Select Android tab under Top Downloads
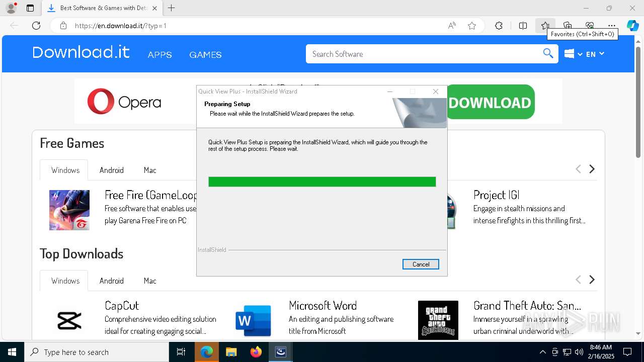This screenshot has height=362, width=644. pos(112,281)
